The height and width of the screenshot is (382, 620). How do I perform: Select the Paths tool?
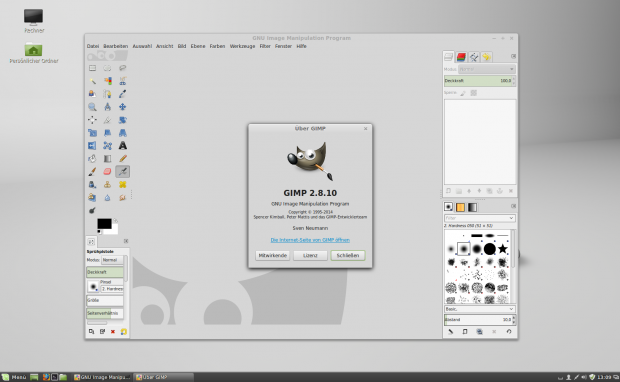[x=107, y=94]
